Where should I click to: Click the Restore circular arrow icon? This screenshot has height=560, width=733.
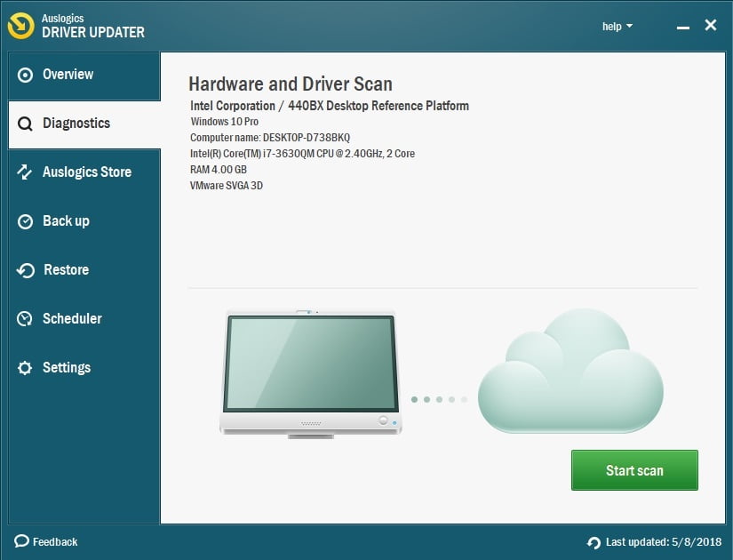click(25, 270)
